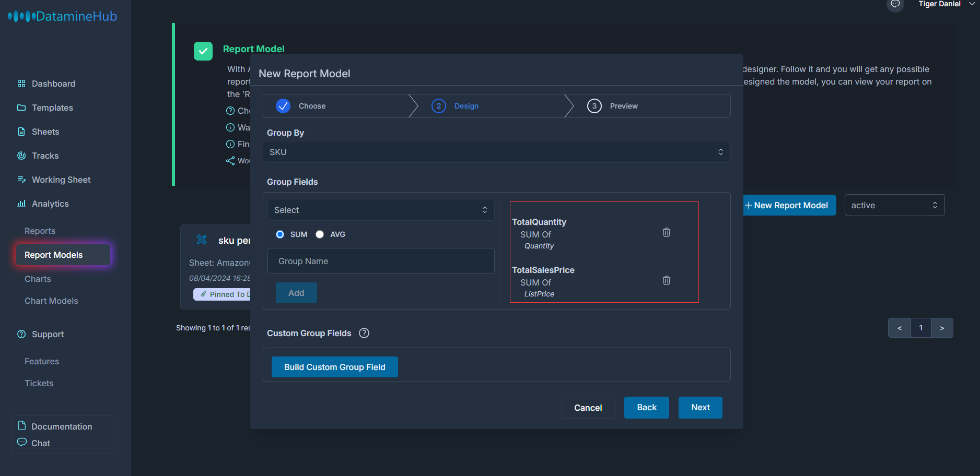Click the Templates folder icon

[x=21, y=108]
